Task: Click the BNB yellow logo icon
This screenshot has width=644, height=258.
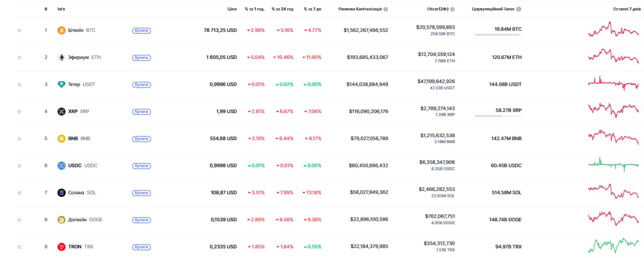Action: pos(61,139)
